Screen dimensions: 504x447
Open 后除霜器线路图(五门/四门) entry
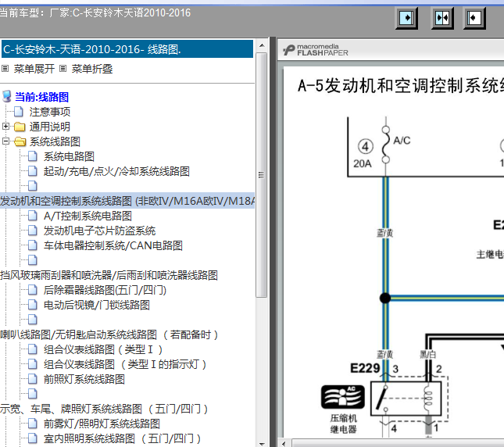coord(105,290)
